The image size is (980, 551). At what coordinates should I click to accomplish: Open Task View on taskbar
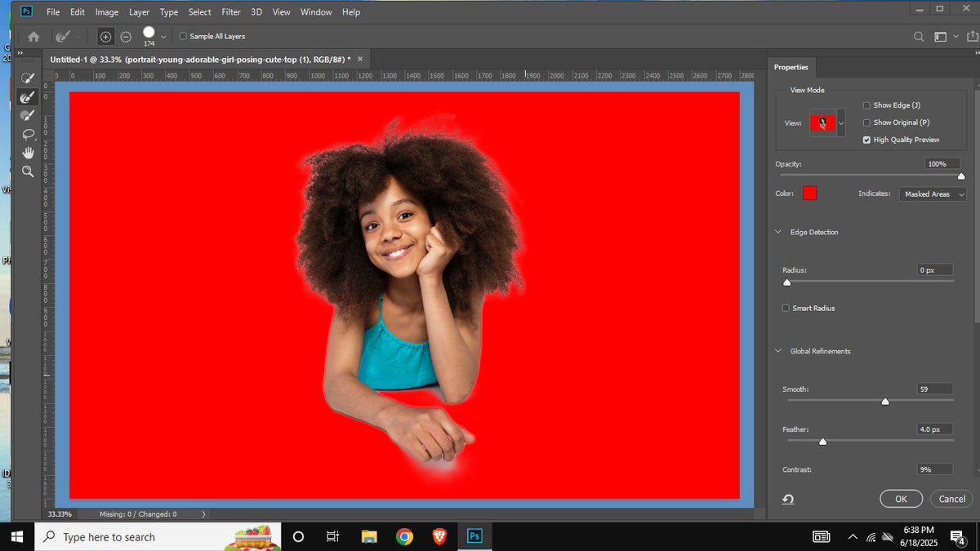pos(332,536)
